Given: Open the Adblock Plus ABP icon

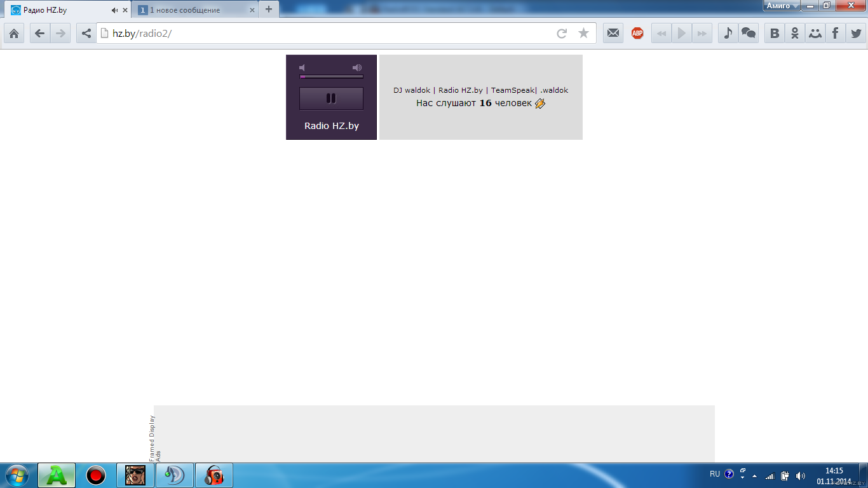Looking at the screenshot, I should coord(637,33).
